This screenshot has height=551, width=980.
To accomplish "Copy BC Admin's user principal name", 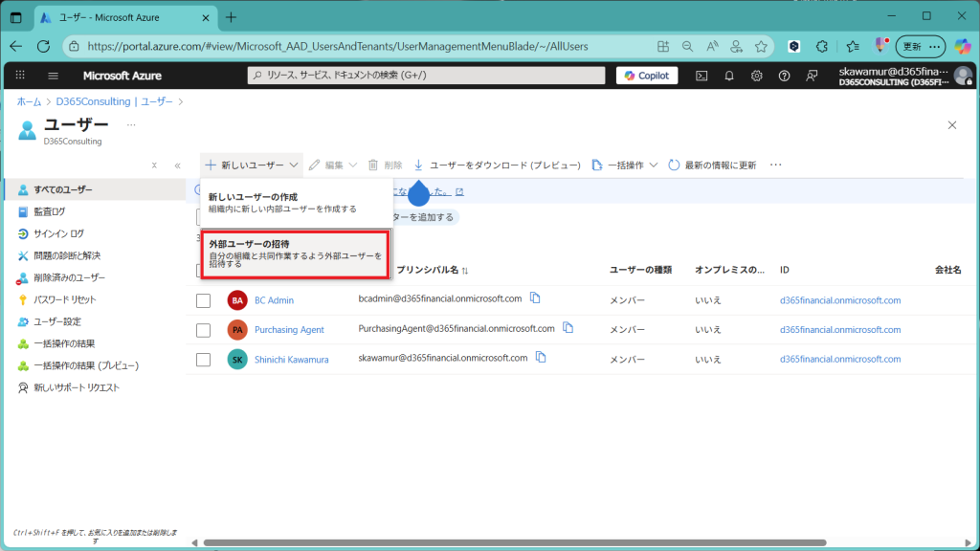I will [x=536, y=298].
